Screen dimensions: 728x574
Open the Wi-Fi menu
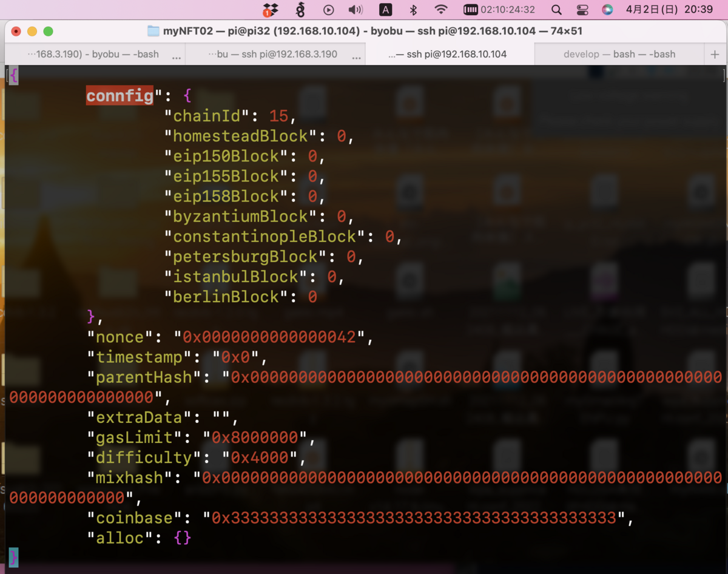click(x=441, y=10)
